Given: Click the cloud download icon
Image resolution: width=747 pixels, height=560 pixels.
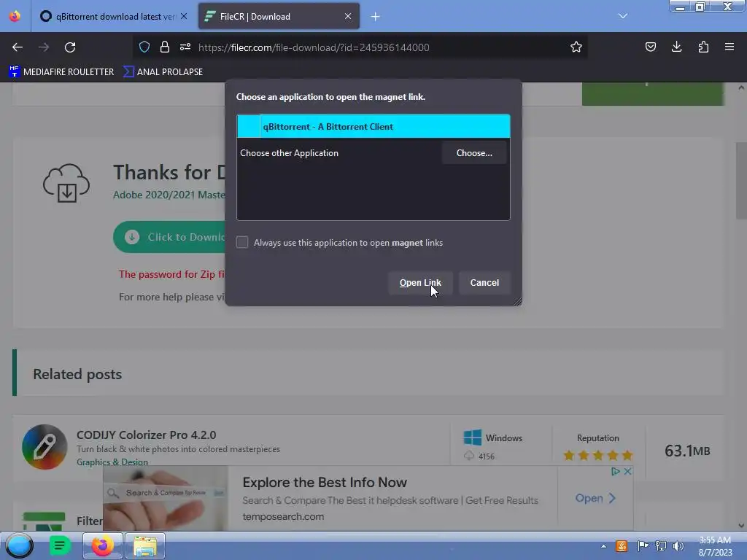Looking at the screenshot, I should [x=66, y=183].
